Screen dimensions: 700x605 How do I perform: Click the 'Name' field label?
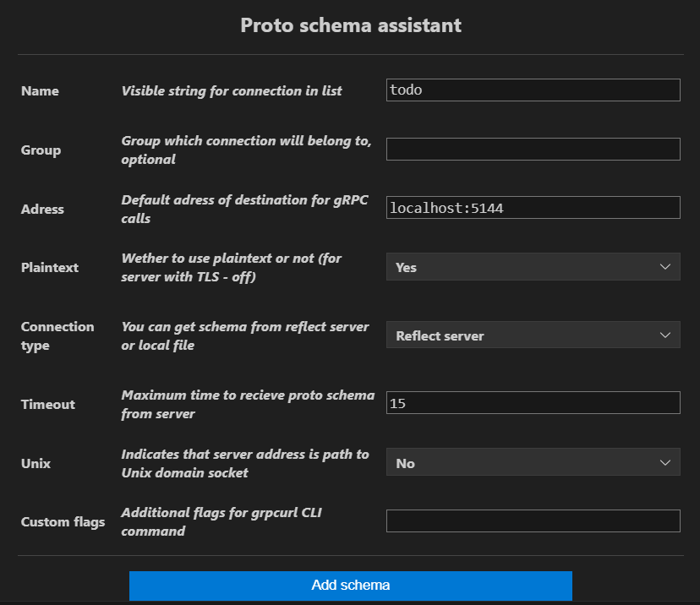click(40, 91)
